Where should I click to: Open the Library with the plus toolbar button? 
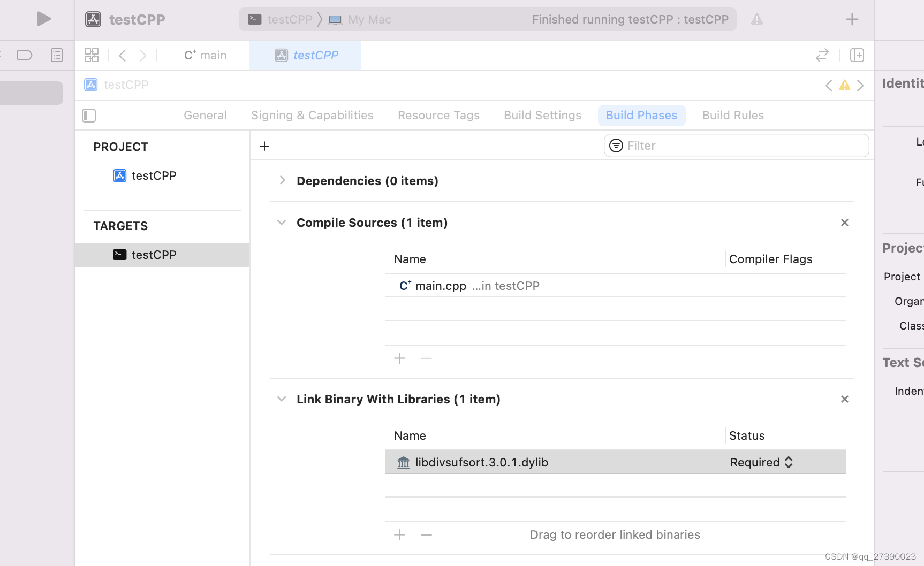[852, 19]
